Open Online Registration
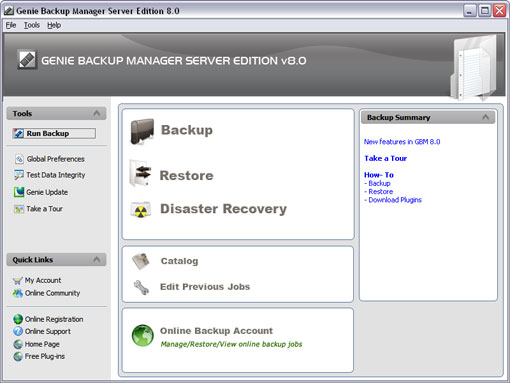Viewport: 510px width, 383px height. coord(54,319)
